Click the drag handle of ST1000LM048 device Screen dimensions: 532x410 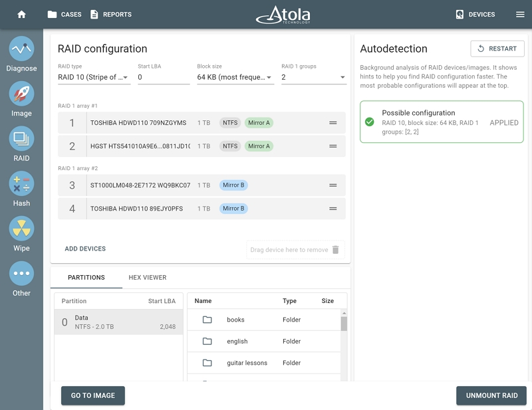[333, 185]
